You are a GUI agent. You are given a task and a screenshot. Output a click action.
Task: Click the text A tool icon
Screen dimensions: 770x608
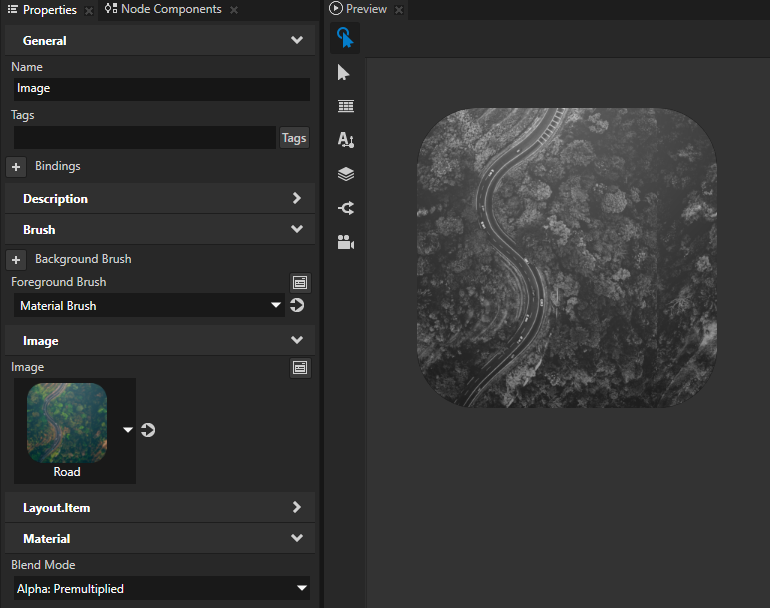(345, 140)
